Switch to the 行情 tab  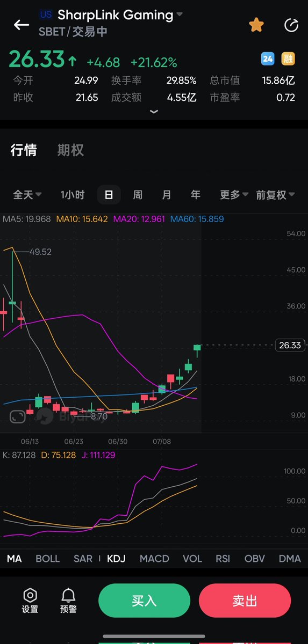(24, 150)
